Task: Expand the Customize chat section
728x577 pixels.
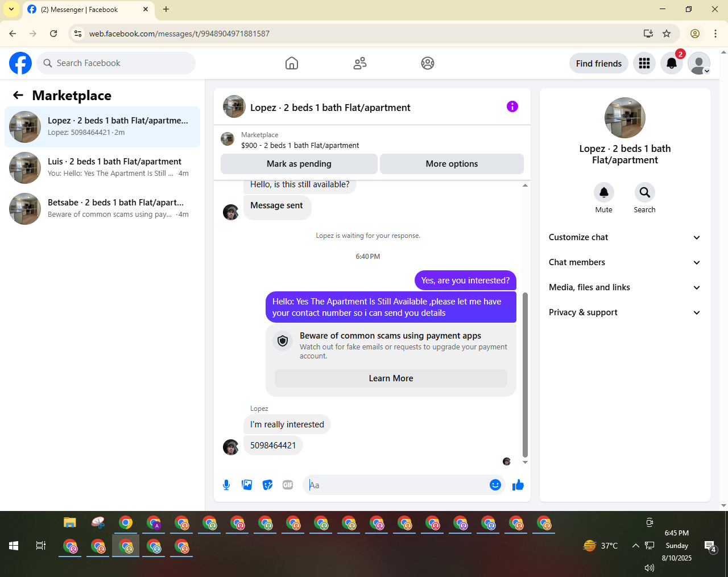Action: pyautogui.click(x=625, y=237)
